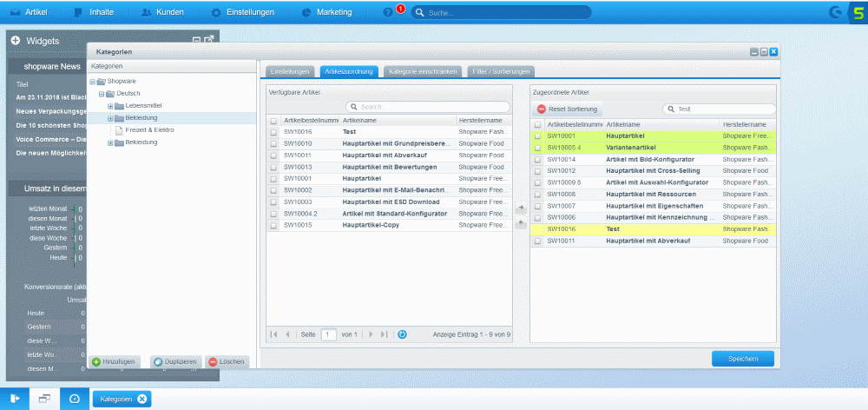Screen dimensions: 868x410
Task: Open the window overview icon in taskbar
Action: tap(44, 399)
